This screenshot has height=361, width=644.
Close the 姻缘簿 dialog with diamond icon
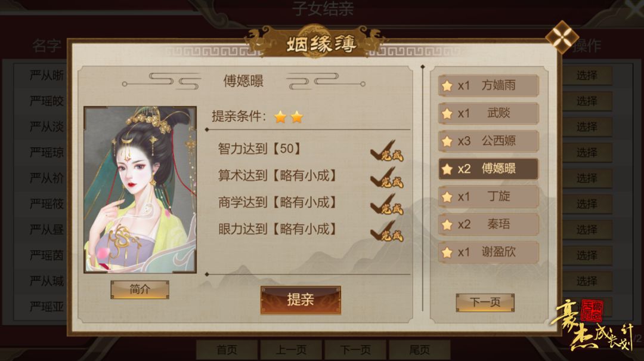[562, 36]
